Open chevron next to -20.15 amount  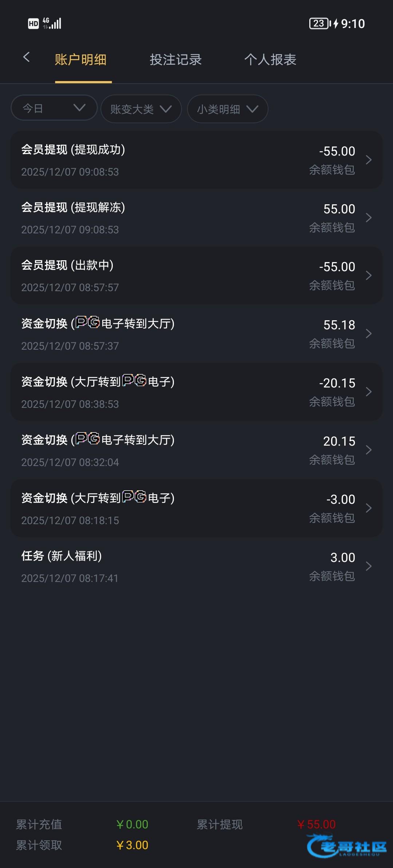368,392
